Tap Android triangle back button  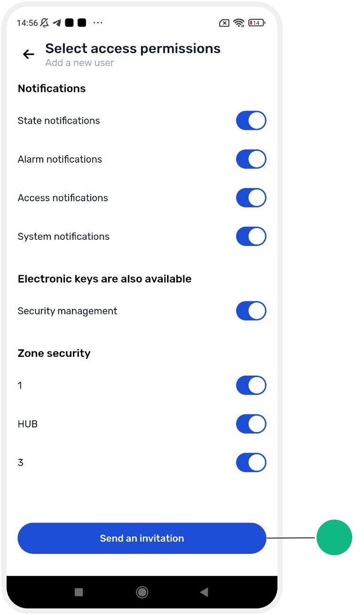click(x=204, y=592)
